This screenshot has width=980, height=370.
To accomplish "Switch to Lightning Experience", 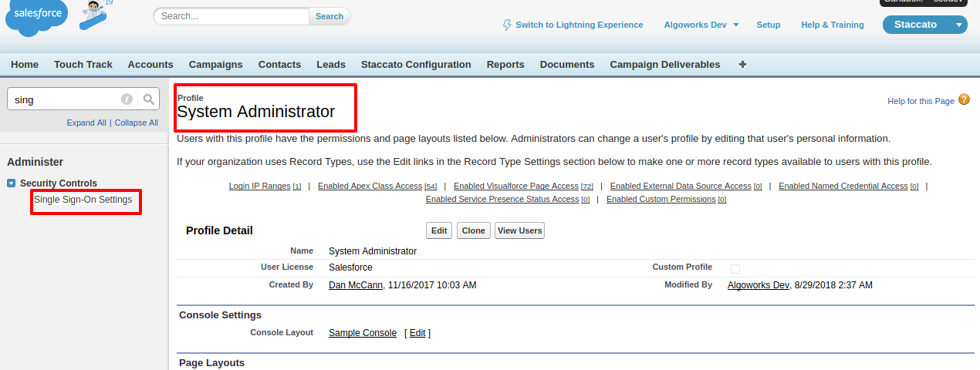I will (x=573, y=25).
